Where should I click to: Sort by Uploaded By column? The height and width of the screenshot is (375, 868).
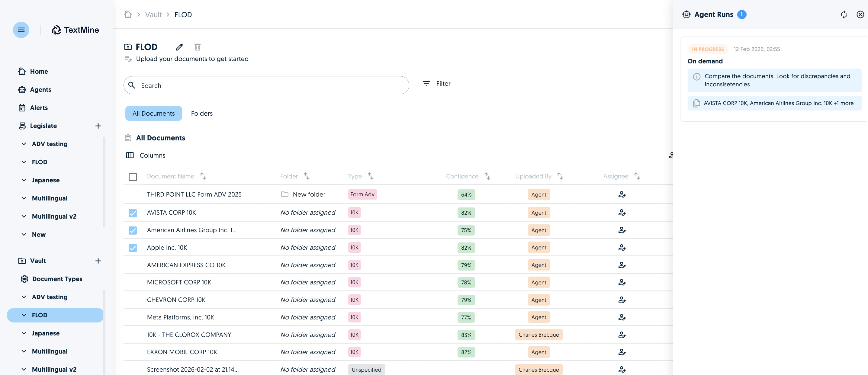coord(560,176)
